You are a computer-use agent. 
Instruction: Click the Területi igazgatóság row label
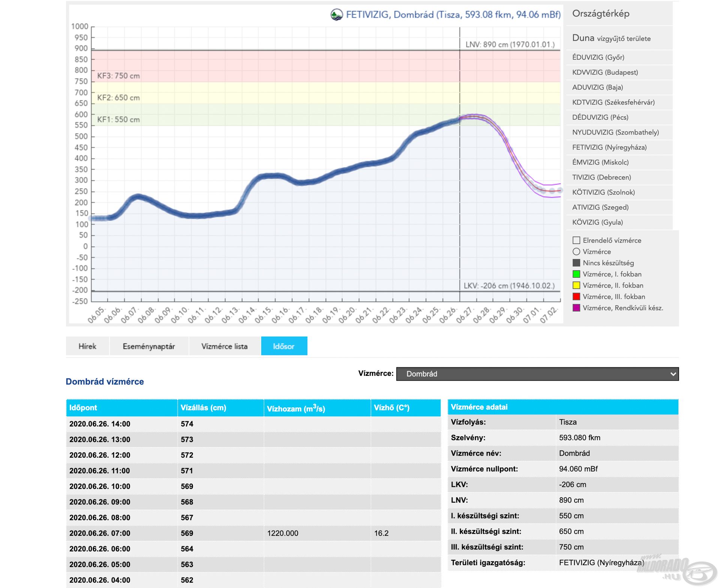click(x=488, y=563)
